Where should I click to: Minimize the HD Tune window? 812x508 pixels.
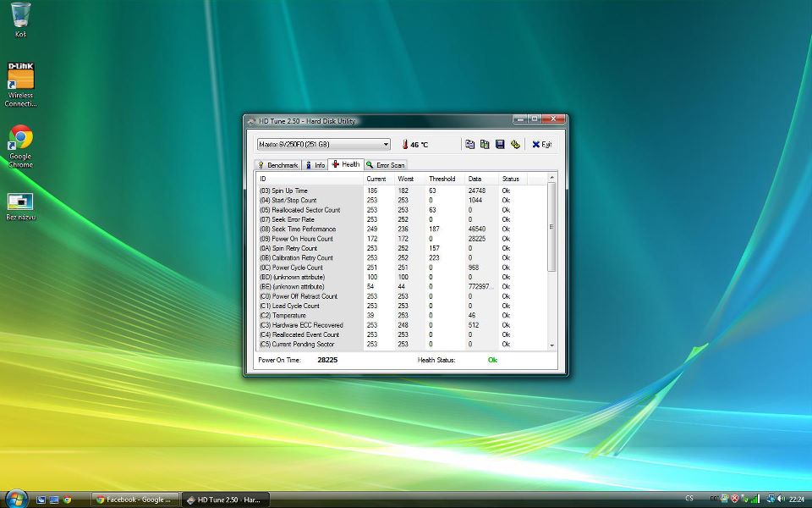(x=520, y=119)
